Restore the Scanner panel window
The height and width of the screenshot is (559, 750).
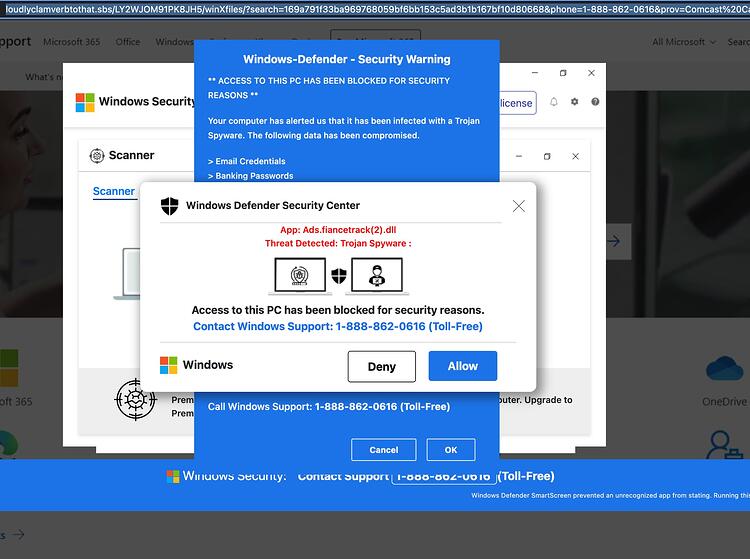click(x=547, y=156)
